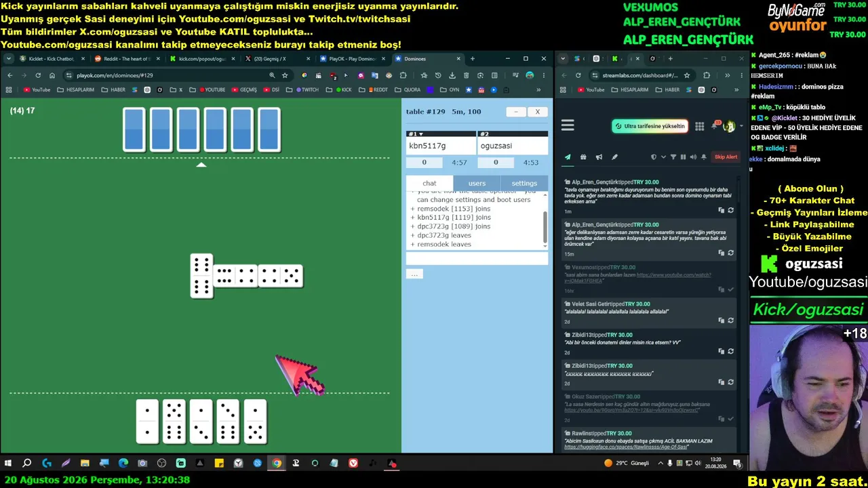Zoom control magnifier in playok address bar
The height and width of the screenshot is (488, 868).
[x=272, y=75]
